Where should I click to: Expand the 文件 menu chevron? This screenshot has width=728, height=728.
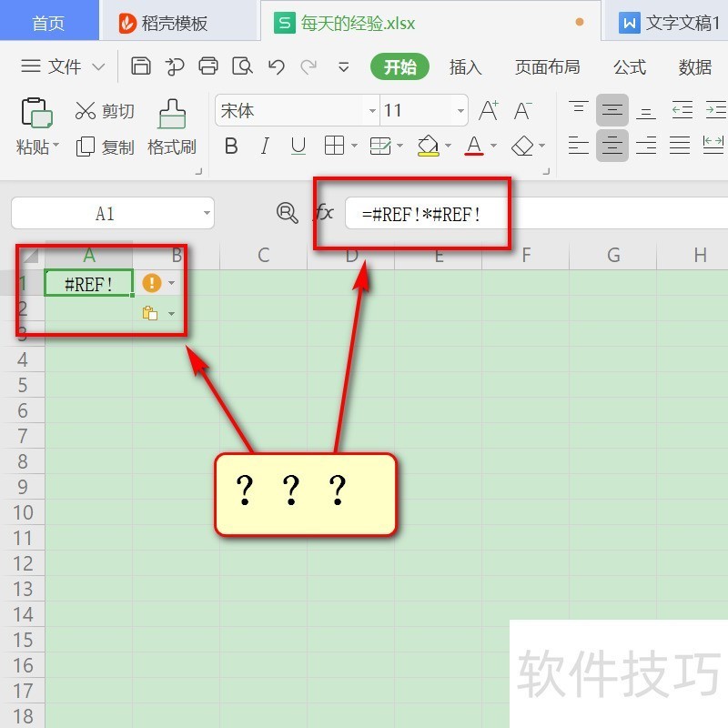click(98, 66)
